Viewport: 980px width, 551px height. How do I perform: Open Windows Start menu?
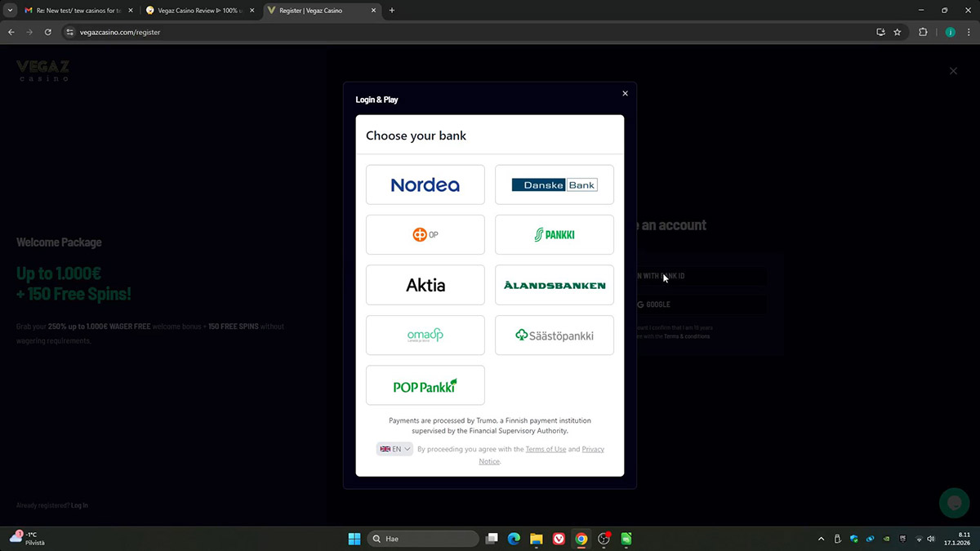[354, 539]
